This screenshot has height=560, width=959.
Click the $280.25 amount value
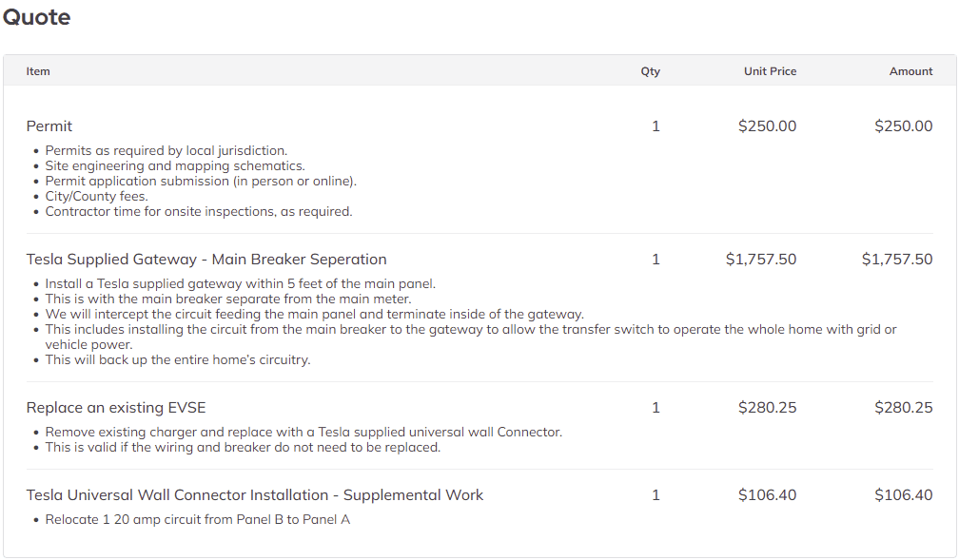click(x=904, y=408)
